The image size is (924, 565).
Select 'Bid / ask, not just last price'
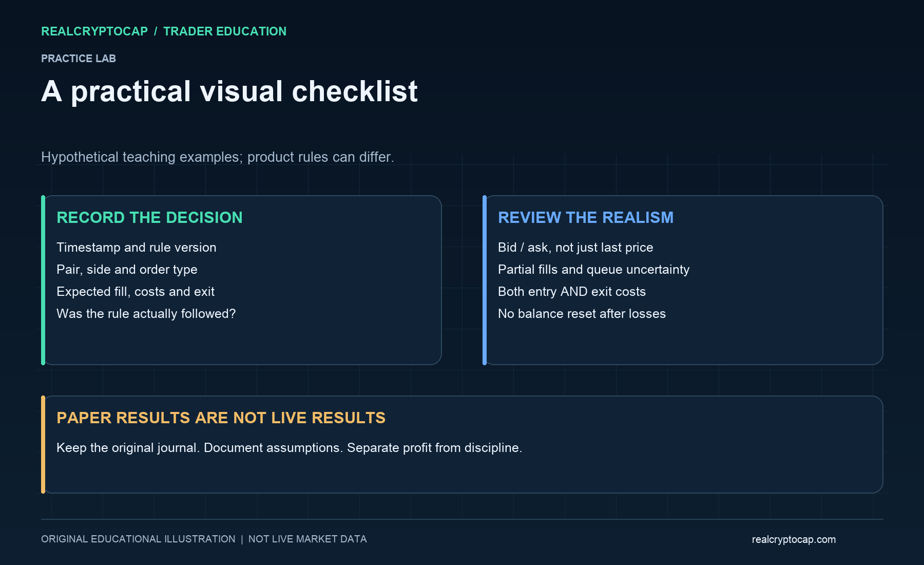coord(575,248)
